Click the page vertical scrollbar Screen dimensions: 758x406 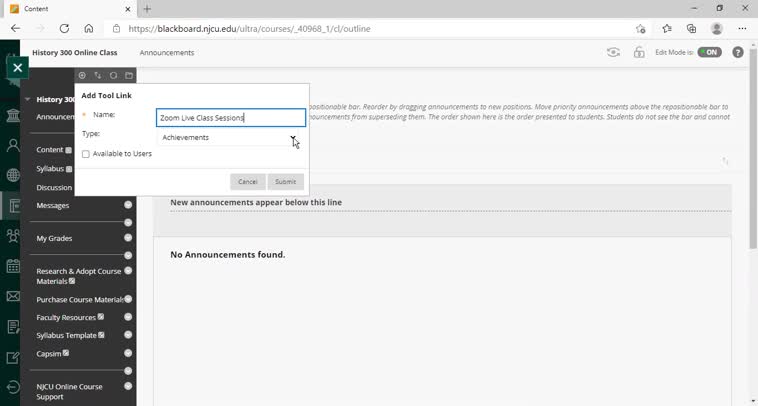[x=753, y=150]
